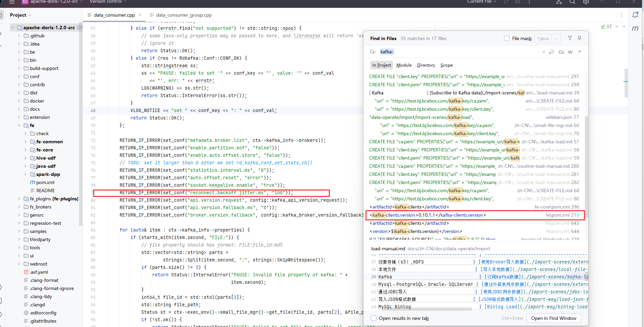
Task: Collapse the fe folder
Action: click(19, 125)
